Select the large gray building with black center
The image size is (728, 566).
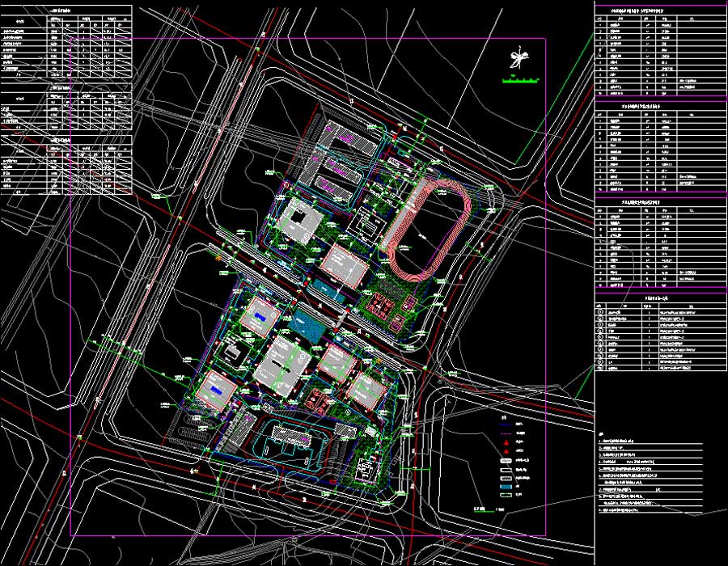point(301,219)
